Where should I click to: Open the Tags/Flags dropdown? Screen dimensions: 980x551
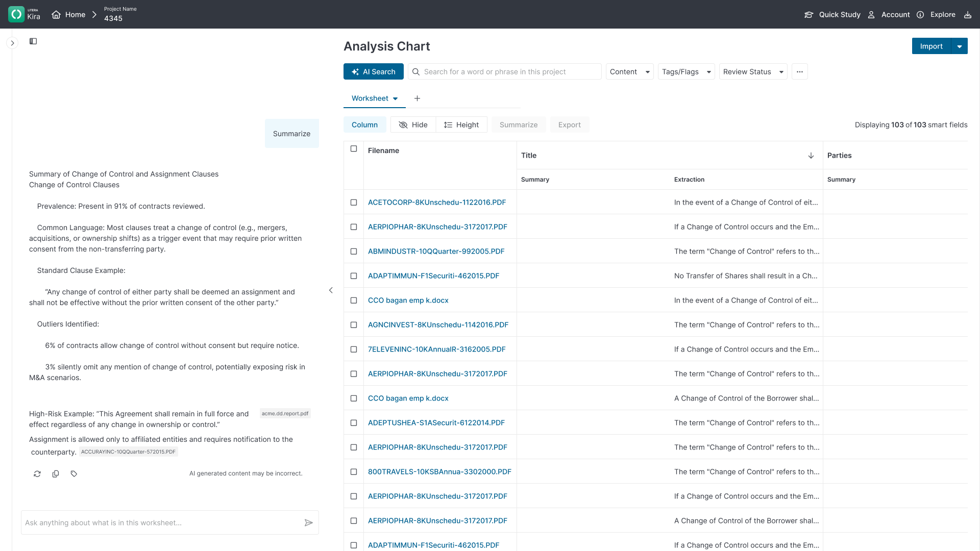(686, 72)
